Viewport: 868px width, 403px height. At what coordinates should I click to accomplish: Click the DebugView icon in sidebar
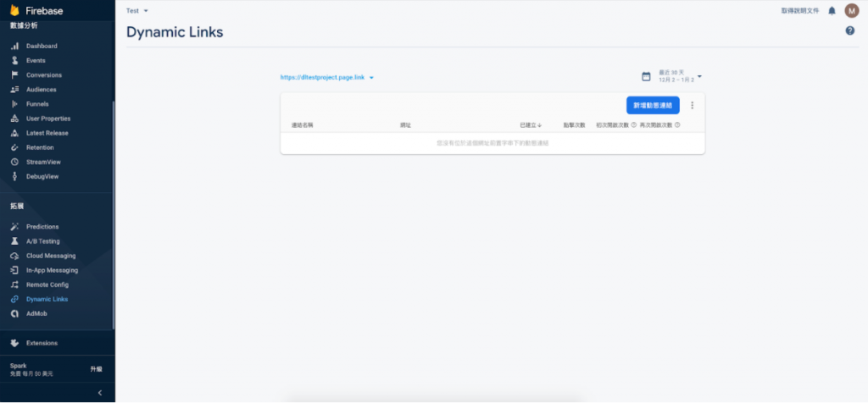point(15,176)
